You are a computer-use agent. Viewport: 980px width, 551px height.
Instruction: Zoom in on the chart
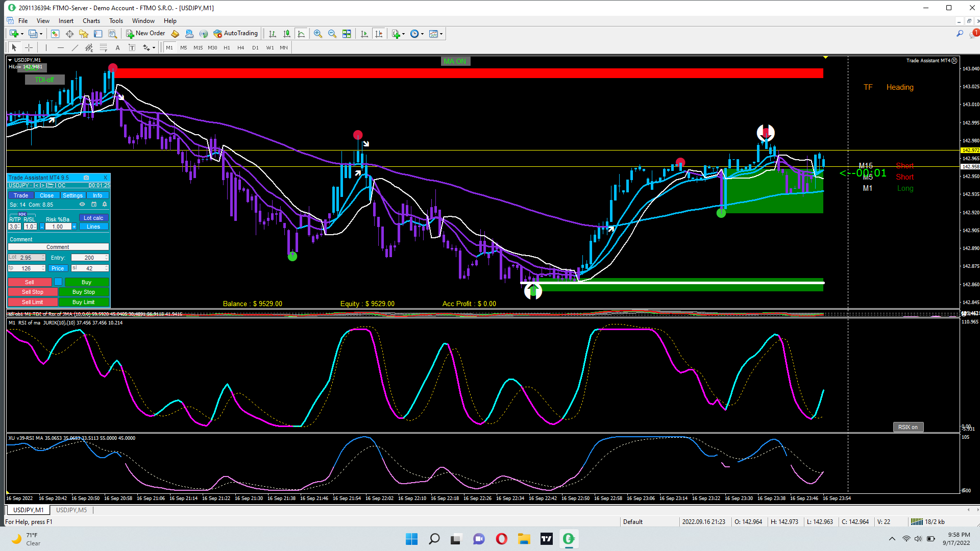318,34
